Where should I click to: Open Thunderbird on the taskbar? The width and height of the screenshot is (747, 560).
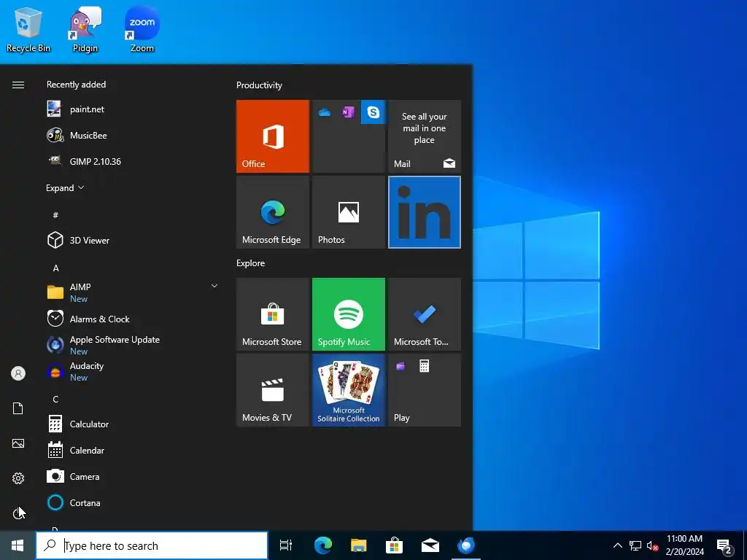click(x=466, y=545)
